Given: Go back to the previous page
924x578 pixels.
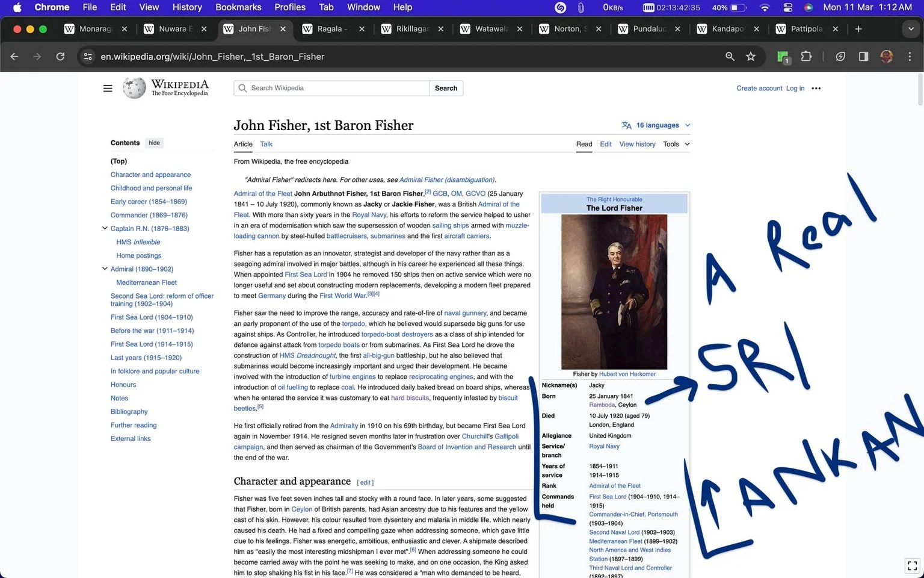Looking at the screenshot, I should (14, 57).
